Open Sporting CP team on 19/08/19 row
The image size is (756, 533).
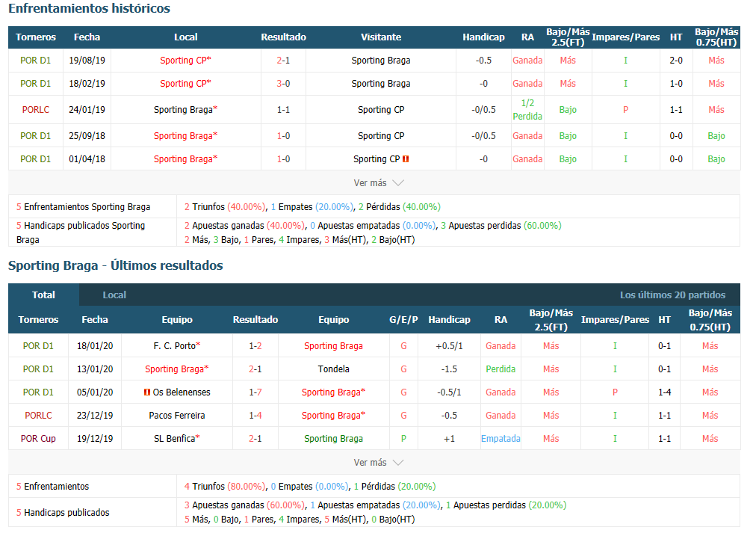click(185, 61)
